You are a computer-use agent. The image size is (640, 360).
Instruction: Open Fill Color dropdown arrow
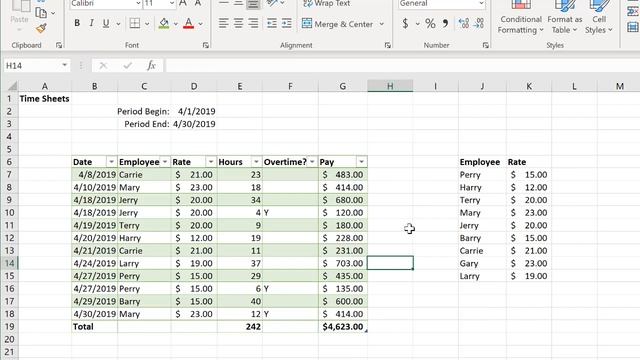point(176,24)
